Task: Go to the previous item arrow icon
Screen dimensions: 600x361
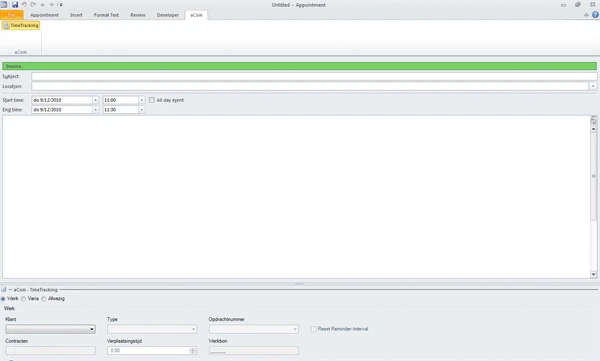Action: tap(42, 5)
